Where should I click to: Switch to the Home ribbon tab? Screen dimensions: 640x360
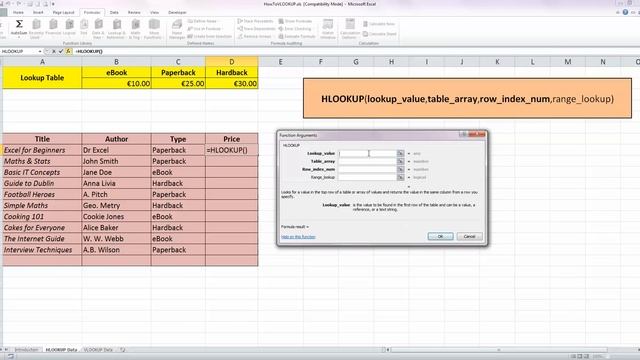tap(18, 13)
